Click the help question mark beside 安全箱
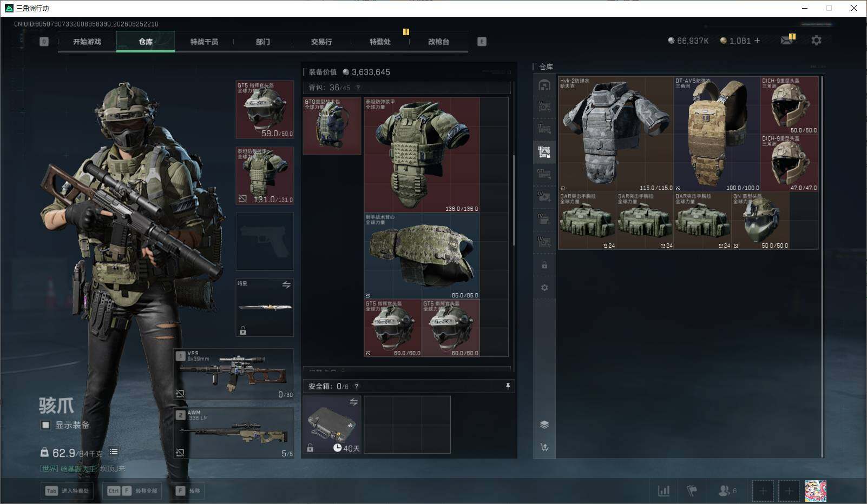Image resolution: width=867 pixels, height=504 pixels. click(x=356, y=386)
